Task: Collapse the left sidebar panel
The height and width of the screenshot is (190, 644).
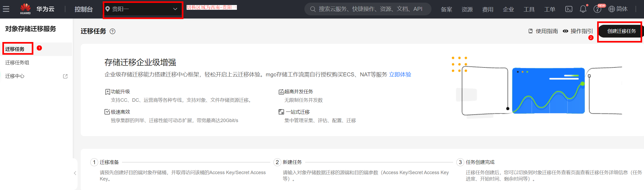Action: (x=75, y=173)
